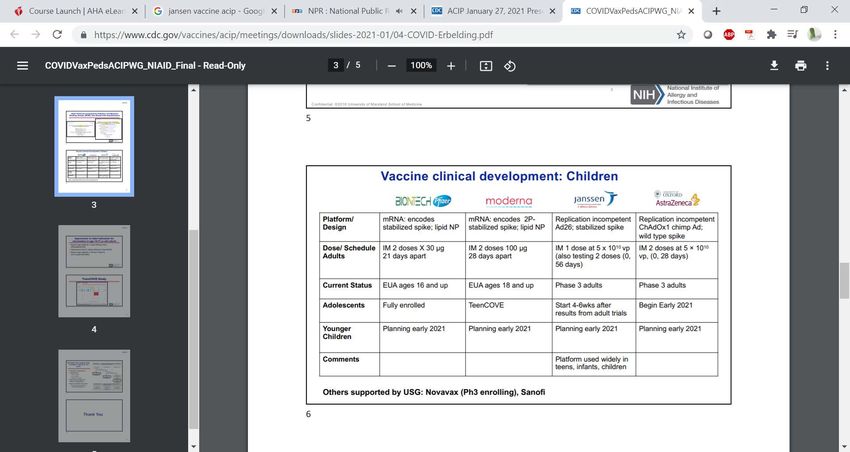View site information lock icon
Image resolution: width=850 pixels, height=452 pixels.
[x=83, y=35]
